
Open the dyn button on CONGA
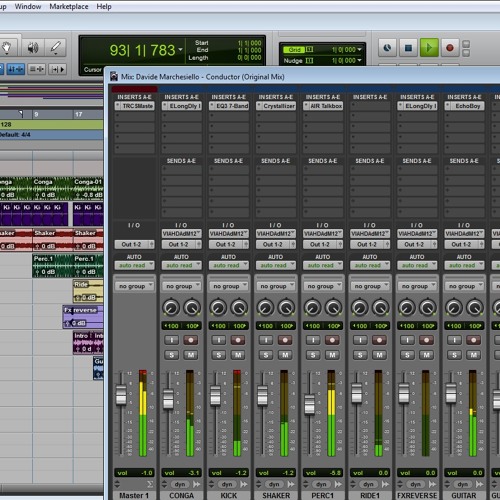[180, 484]
